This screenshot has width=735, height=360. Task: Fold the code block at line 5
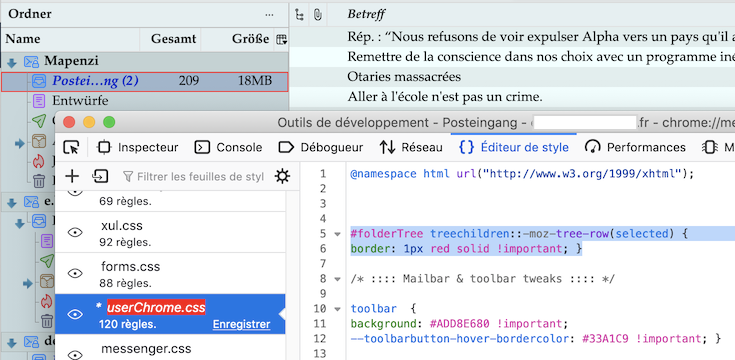[x=338, y=234]
